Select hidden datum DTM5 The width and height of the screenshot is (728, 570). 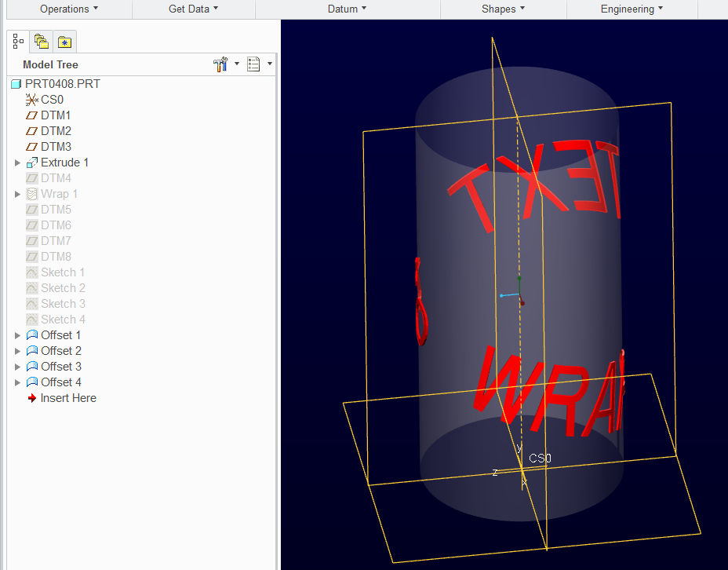(56, 210)
